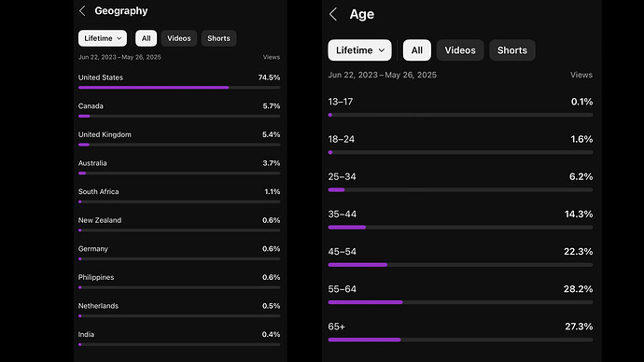
Task: Click the 45–54 age group row
Action: coord(460,258)
